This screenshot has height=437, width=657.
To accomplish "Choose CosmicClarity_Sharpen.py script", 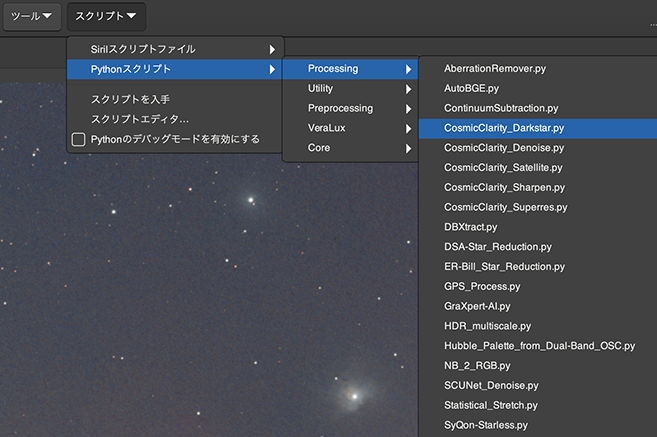I will (x=504, y=187).
